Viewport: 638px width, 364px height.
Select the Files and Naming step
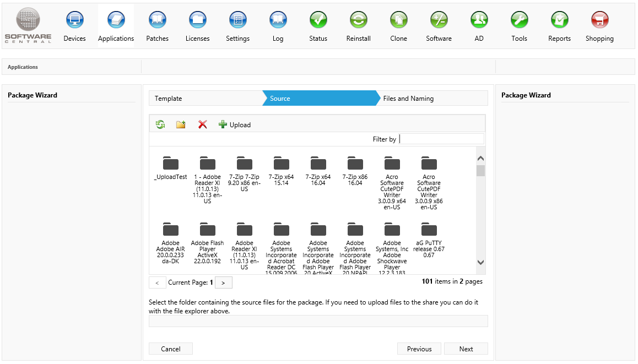click(408, 99)
